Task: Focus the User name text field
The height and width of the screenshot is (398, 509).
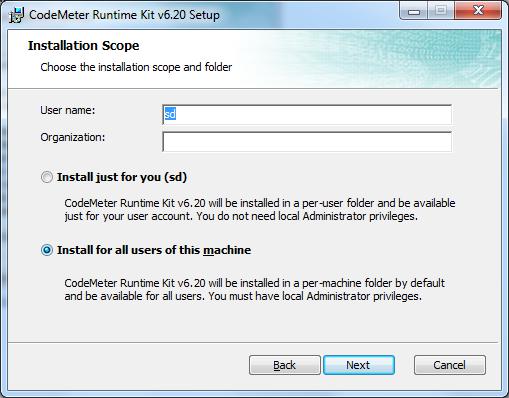Action: point(307,114)
